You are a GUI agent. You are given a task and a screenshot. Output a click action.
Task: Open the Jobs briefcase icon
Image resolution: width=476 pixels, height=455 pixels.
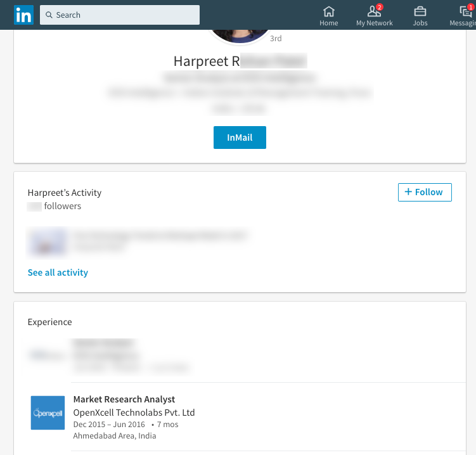[420, 12]
